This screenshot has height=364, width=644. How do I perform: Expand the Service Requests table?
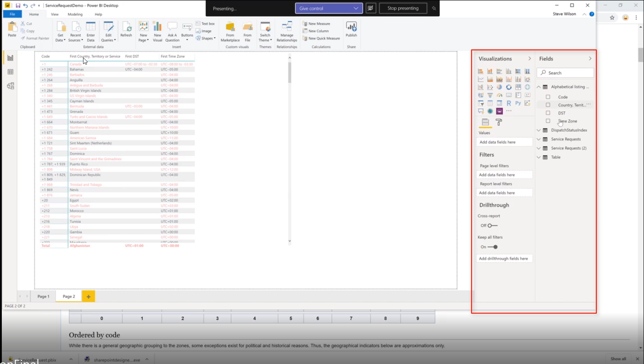[539, 139]
